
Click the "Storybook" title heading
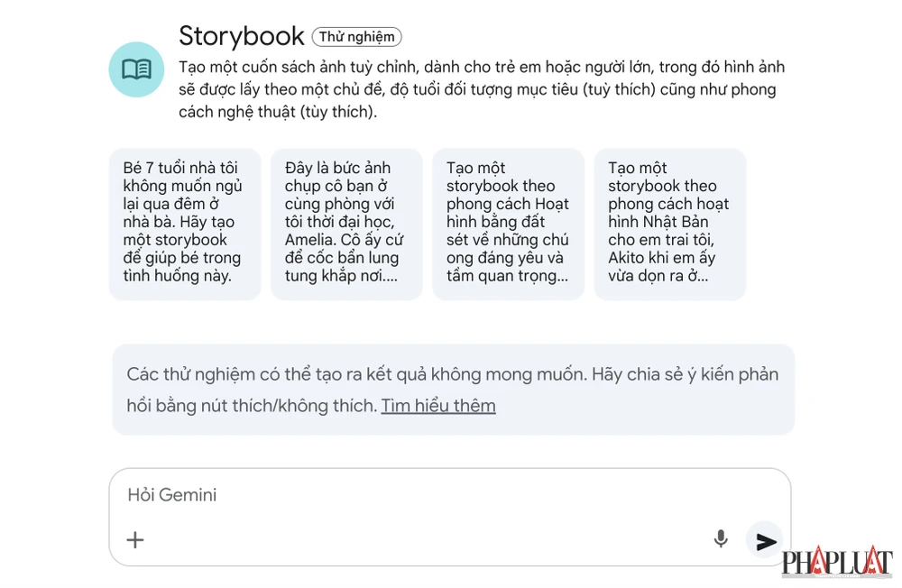click(242, 36)
